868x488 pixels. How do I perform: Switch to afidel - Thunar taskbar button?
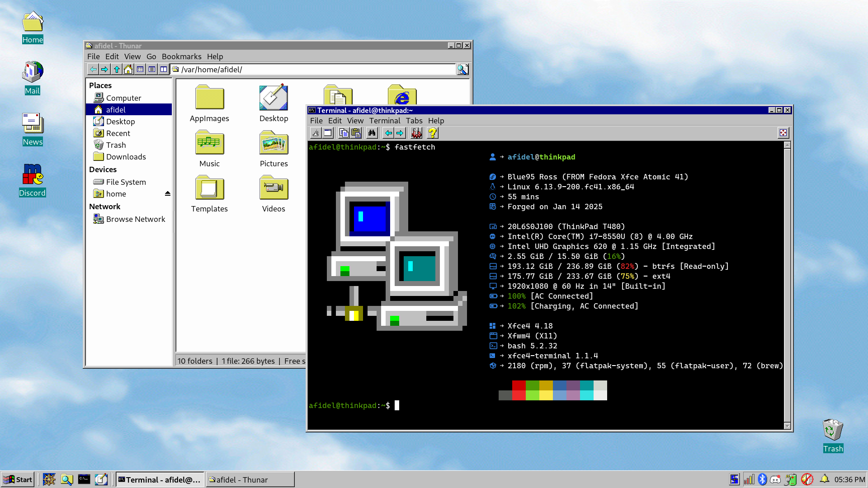(250, 479)
